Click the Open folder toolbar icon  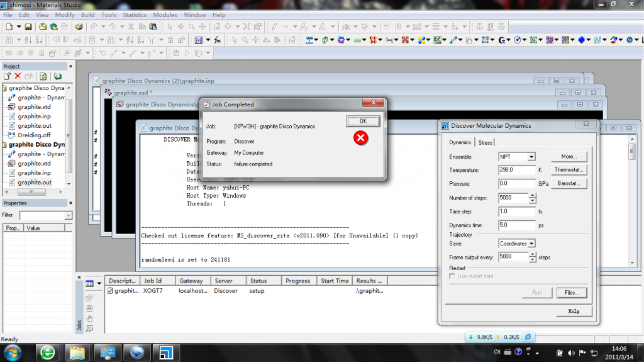43,26
